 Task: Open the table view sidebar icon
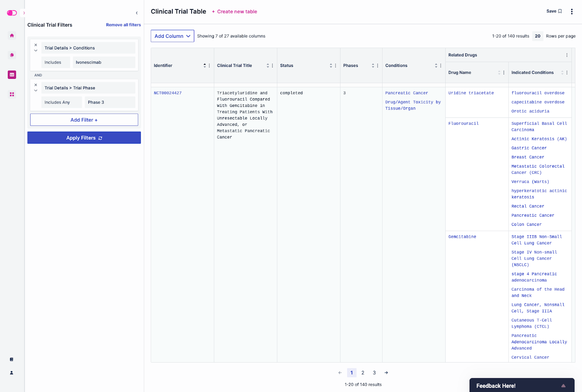[12, 75]
